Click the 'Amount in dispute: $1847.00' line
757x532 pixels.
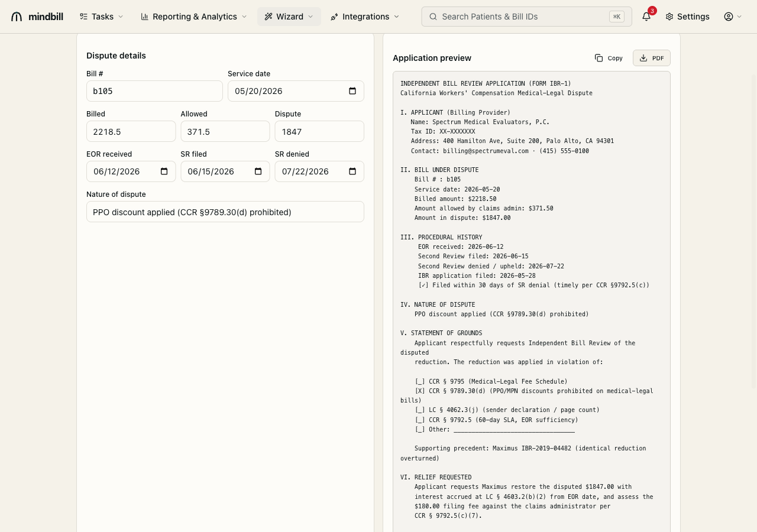click(x=462, y=218)
